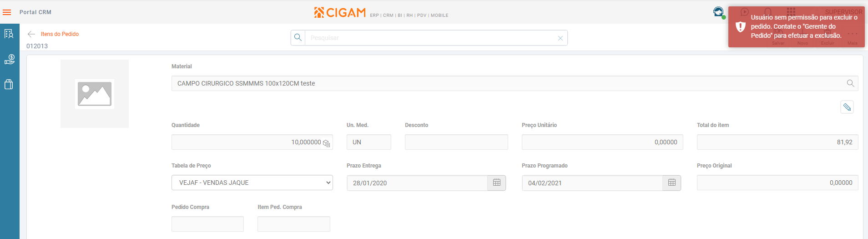Click the Desconto field
This screenshot has height=239, width=868.
456,142
